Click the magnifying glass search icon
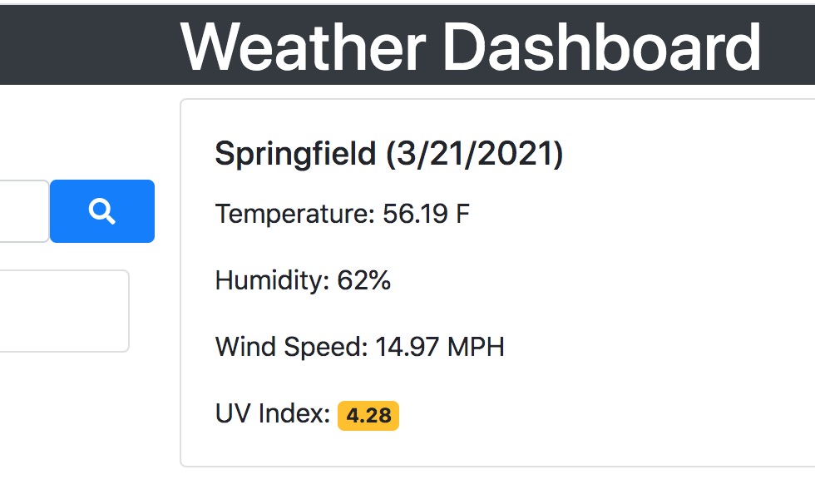 click(101, 211)
